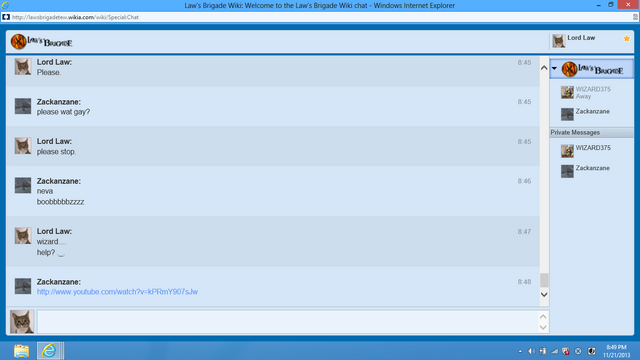Click your own avatar beside the input box
This screenshot has height=360, width=640.
[22, 322]
